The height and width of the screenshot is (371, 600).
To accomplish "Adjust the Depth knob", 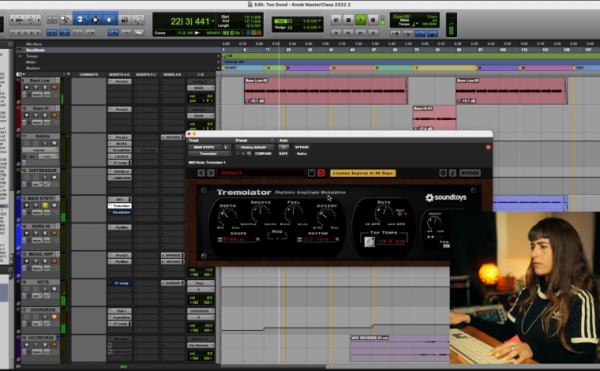I will tap(227, 216).
